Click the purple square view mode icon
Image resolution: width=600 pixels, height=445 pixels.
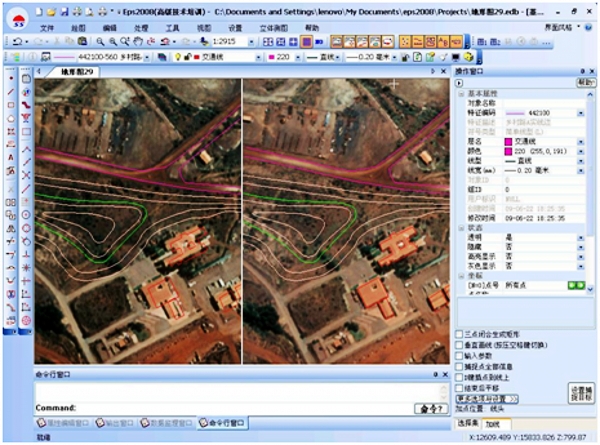tap(306, 41)
